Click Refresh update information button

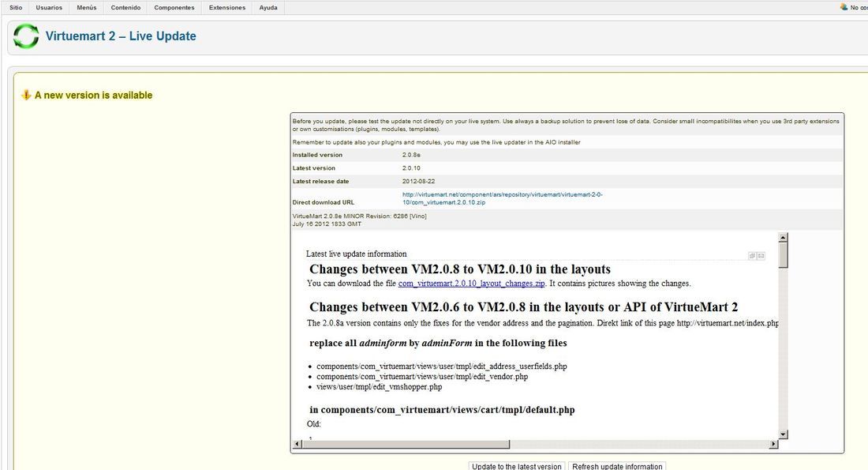click(x=617, y=466)
